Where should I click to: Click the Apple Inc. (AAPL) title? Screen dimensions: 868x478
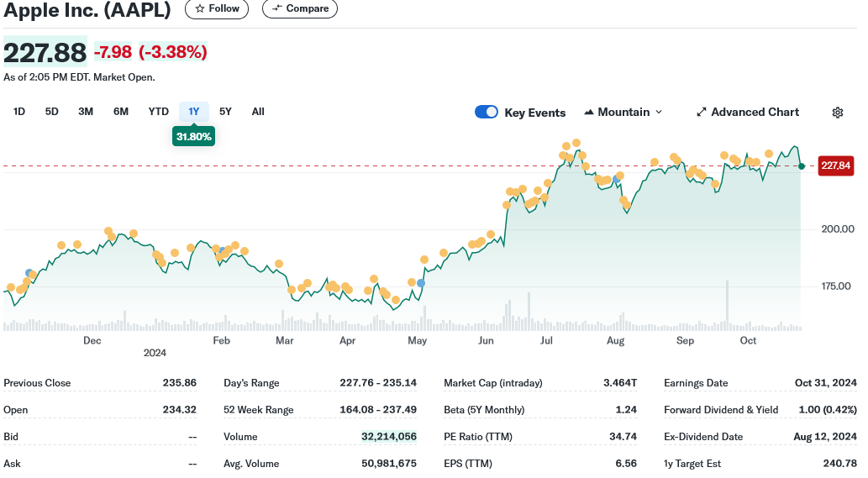pyautogui.click(x=87, y=9)
